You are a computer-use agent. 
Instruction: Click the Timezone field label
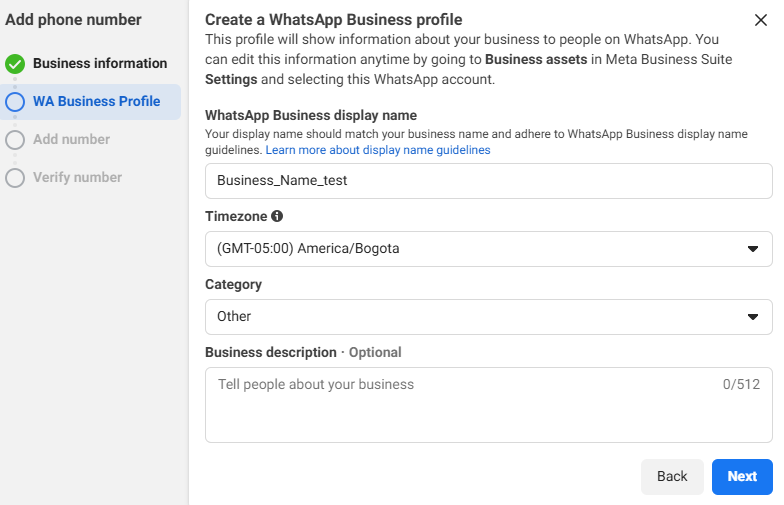(x=236, y=216)
